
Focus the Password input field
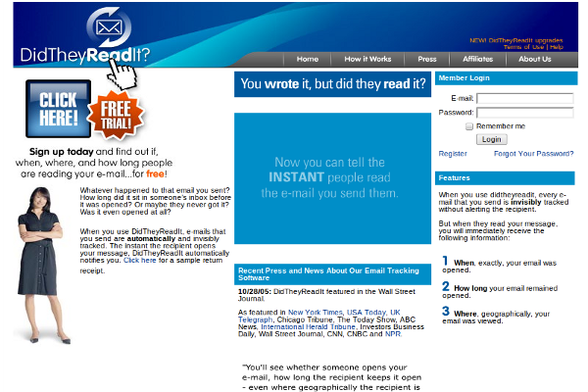click(x=525, y=113)
